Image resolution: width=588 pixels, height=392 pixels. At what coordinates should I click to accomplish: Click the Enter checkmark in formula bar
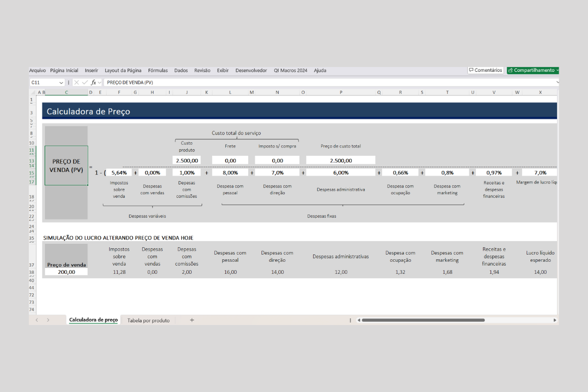click(x=85, y=82)
